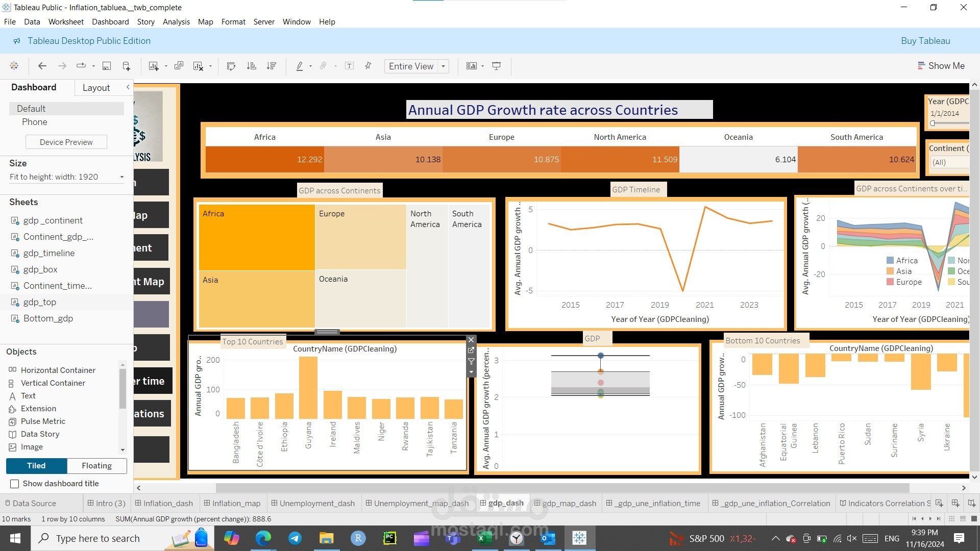Select the Phone device layout
This screenshot has height=551, width=980.
pyautogui.click(x=34, y=122)
